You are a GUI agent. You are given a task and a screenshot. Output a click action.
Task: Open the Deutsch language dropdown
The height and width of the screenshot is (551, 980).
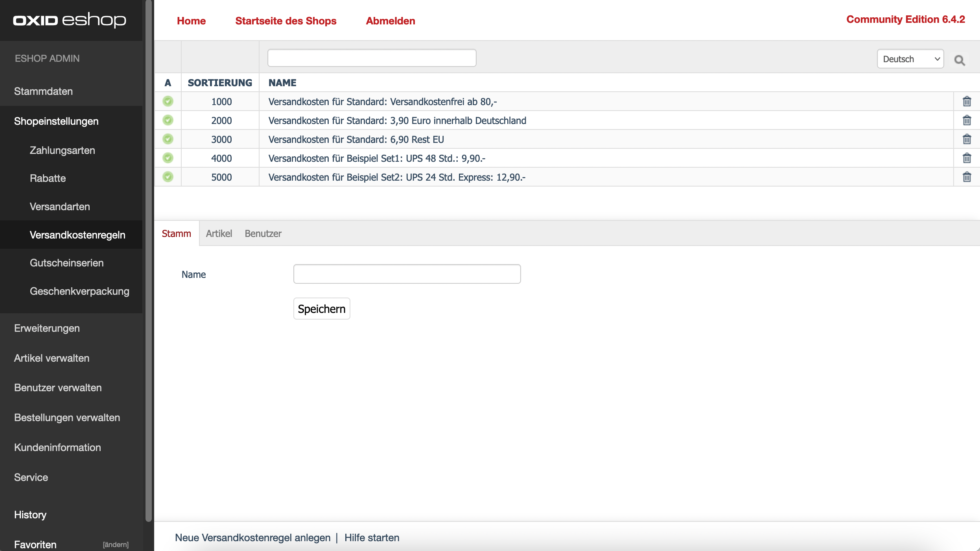coord(910,59)
